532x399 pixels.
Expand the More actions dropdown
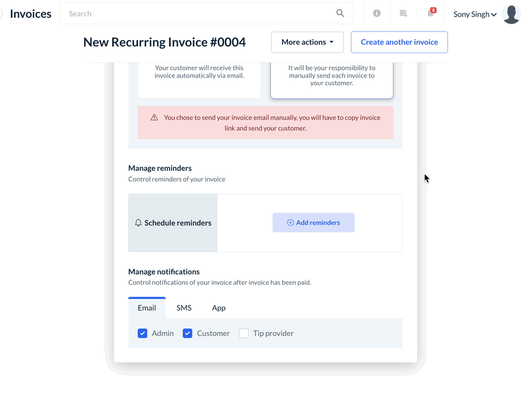point(307,42)
